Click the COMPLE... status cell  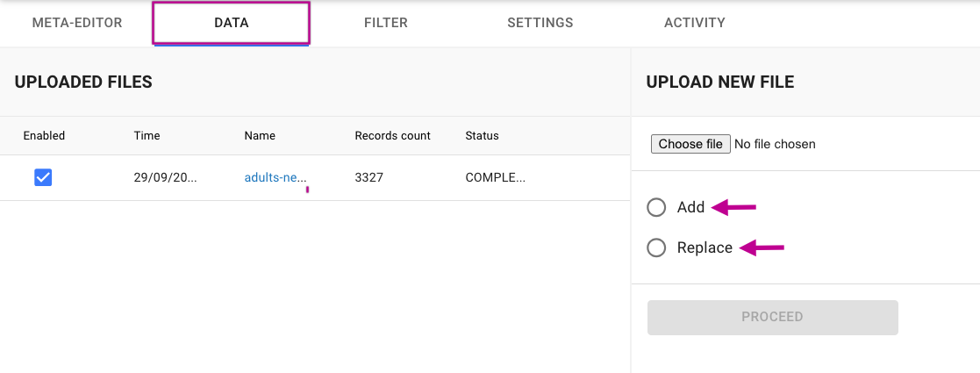tap(495, 177)
